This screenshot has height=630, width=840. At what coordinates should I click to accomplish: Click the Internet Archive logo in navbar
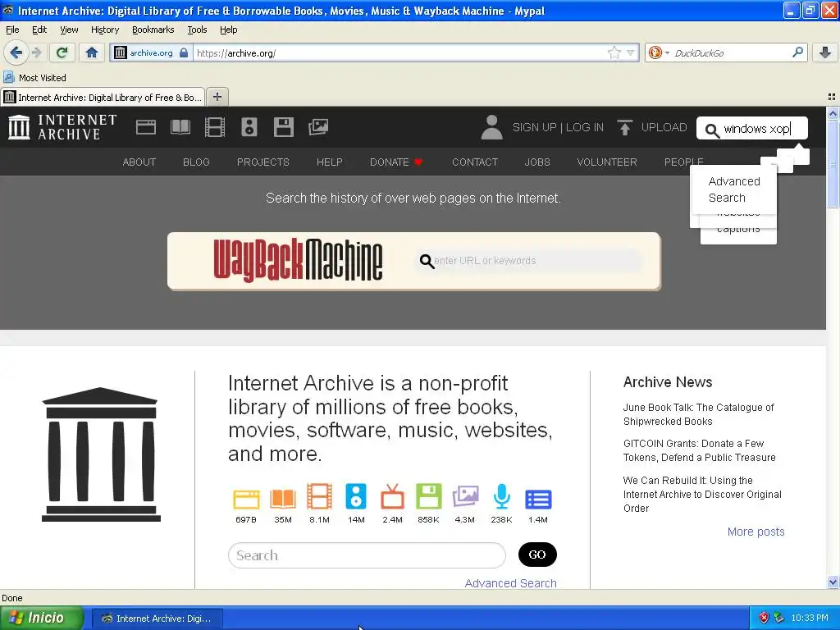click(x=62, y=127)
